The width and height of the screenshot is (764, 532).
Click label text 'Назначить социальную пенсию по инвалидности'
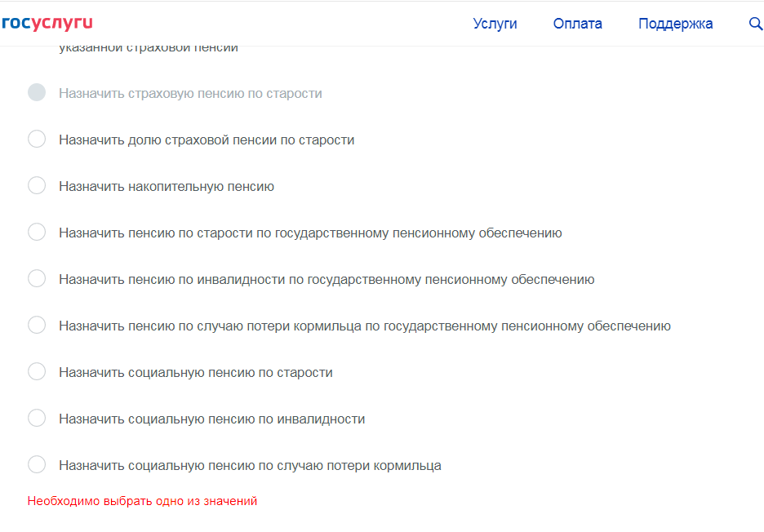[x=211, y=419]
